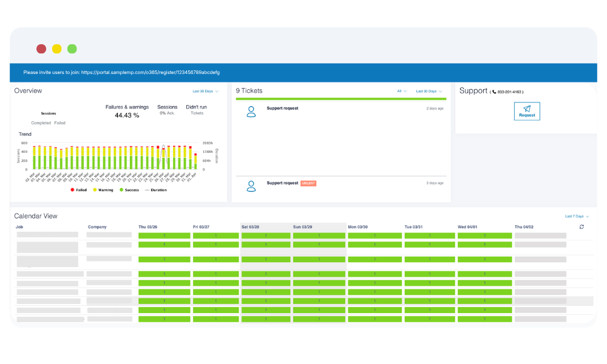Click the first support request user avatar
607x364 pixels.
251,112
